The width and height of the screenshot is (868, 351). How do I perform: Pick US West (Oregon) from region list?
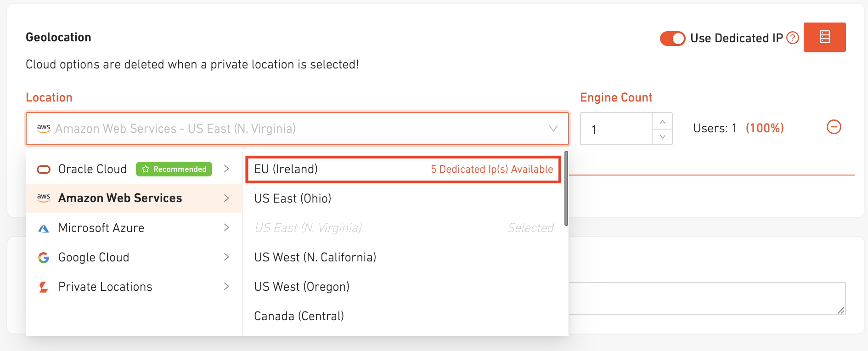coord(302,287)
